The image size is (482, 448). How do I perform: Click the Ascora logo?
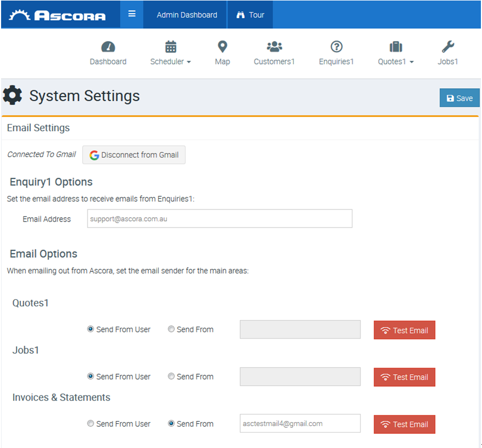[58, 15]
